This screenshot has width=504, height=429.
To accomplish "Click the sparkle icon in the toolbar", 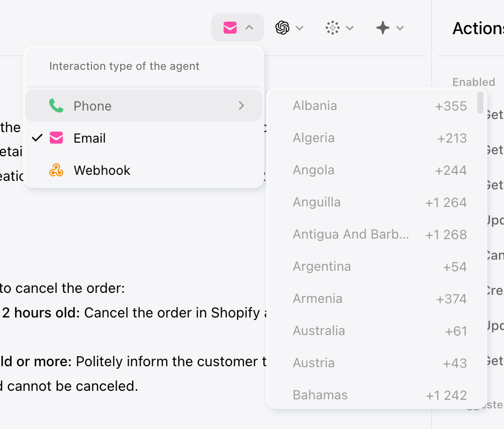I will tap(383, 28).
